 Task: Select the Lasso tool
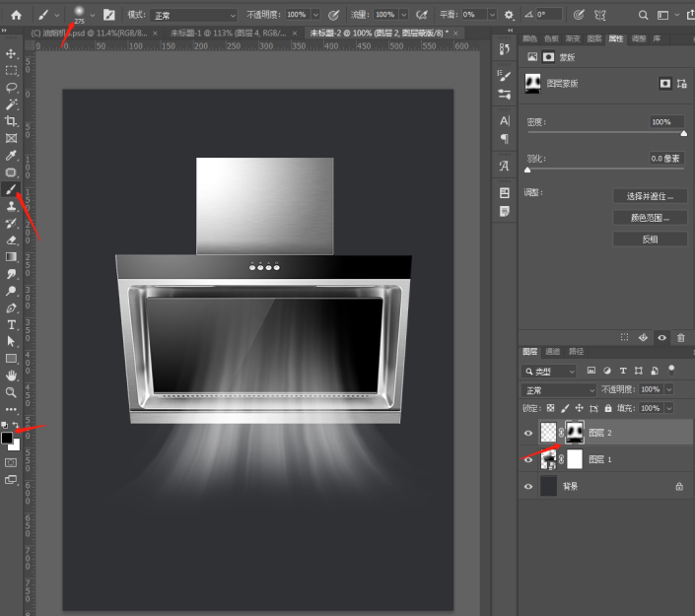(11, 88)
